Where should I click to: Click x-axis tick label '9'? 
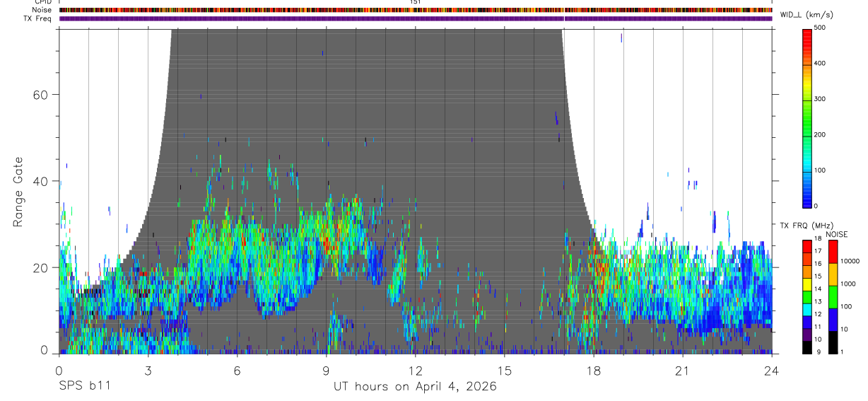[x=326, y=370]
